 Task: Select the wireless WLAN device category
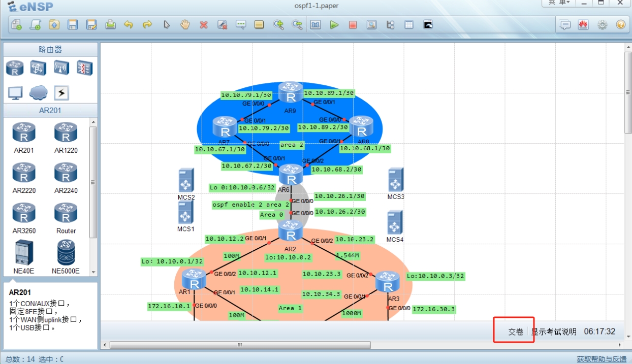(61, 68)
